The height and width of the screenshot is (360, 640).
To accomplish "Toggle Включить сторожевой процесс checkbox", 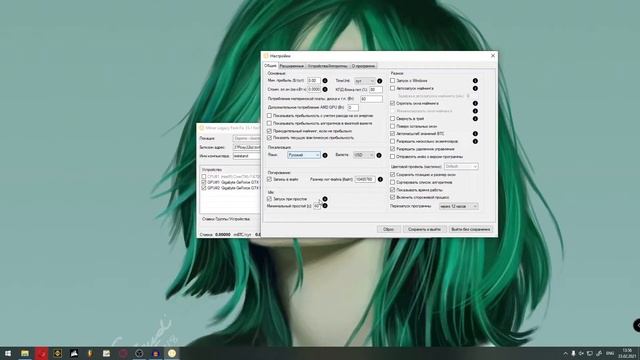I will click(x=392, y=197).
